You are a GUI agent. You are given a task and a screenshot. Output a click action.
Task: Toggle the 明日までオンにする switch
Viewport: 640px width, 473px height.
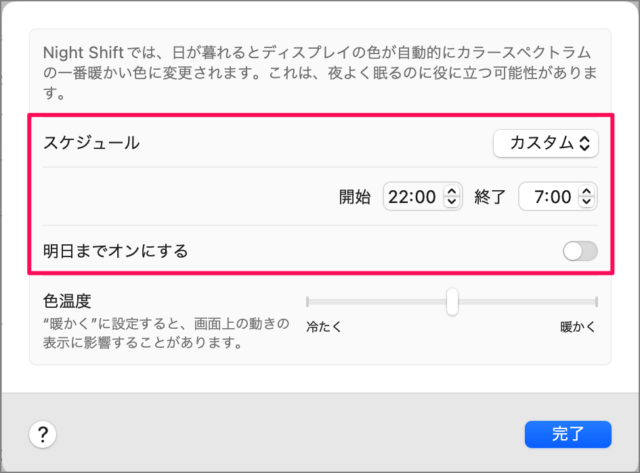(580, 251)
